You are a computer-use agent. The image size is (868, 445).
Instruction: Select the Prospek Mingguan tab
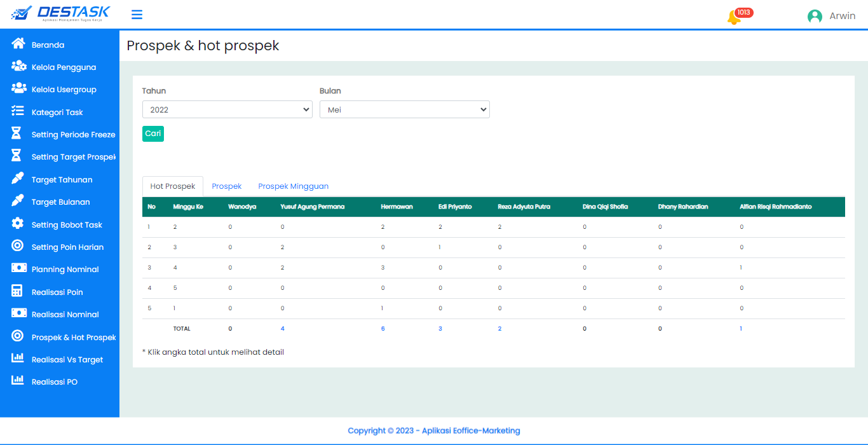click(293, 186)
